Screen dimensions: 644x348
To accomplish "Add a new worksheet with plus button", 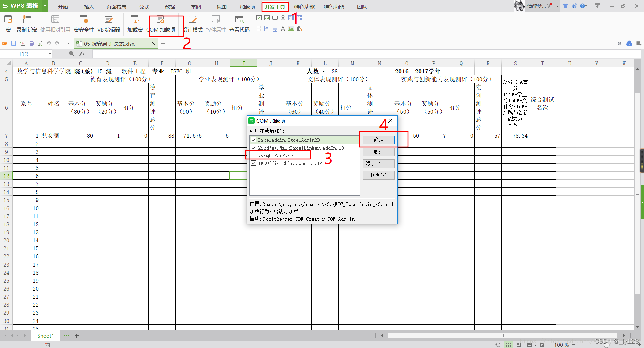I will pos(77,336).
